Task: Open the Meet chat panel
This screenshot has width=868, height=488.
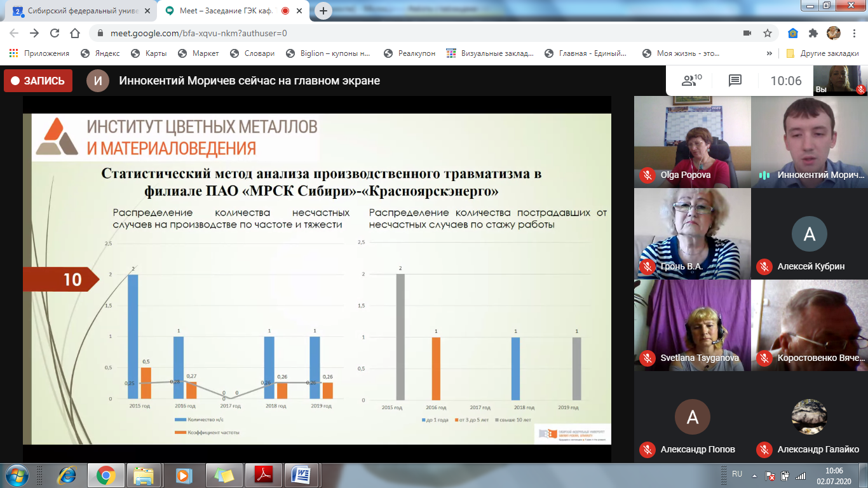Action: click(735, 81)
